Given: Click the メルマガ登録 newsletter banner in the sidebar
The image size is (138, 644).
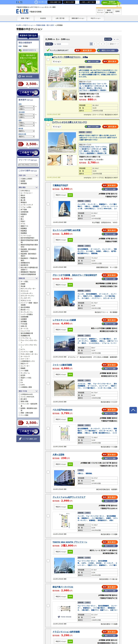Looking at the screenshot, I should [28, 62].
